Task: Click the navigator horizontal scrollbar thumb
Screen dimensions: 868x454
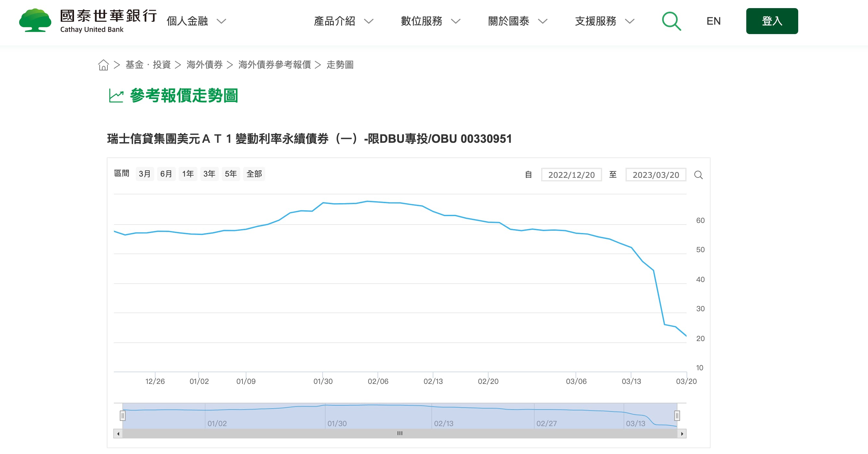Action: click(x=400, y=434)
